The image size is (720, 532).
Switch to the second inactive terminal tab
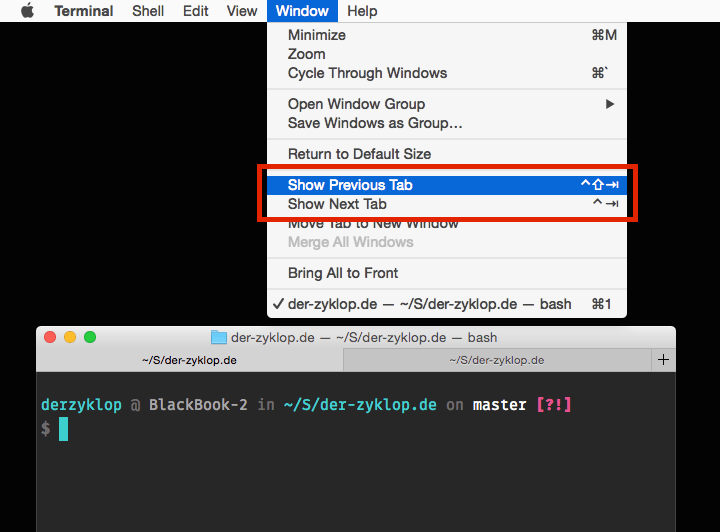[x=496, y=360]
